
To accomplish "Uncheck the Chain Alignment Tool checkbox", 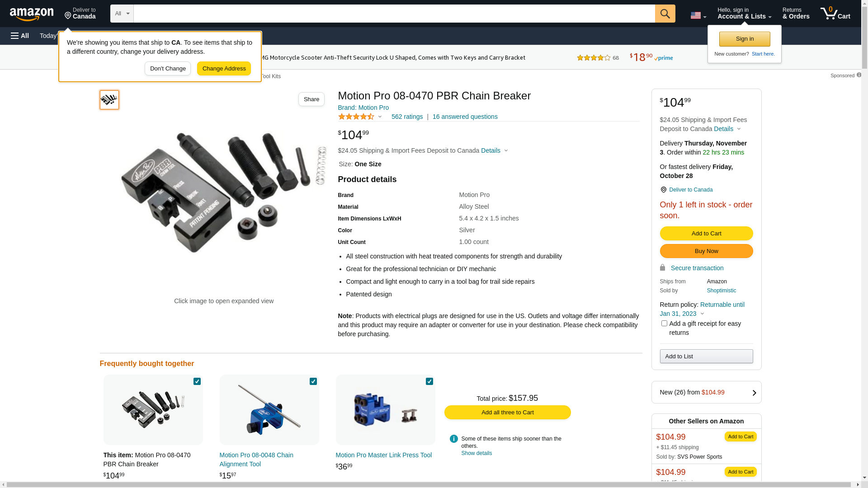I will [313, 381].
